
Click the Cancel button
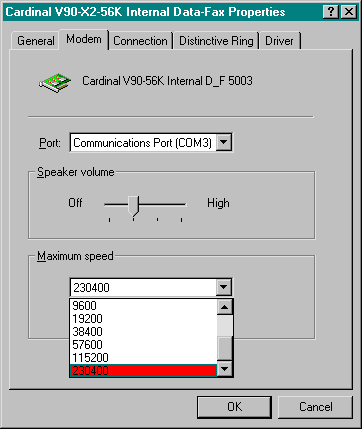click(x=315, y=407)
